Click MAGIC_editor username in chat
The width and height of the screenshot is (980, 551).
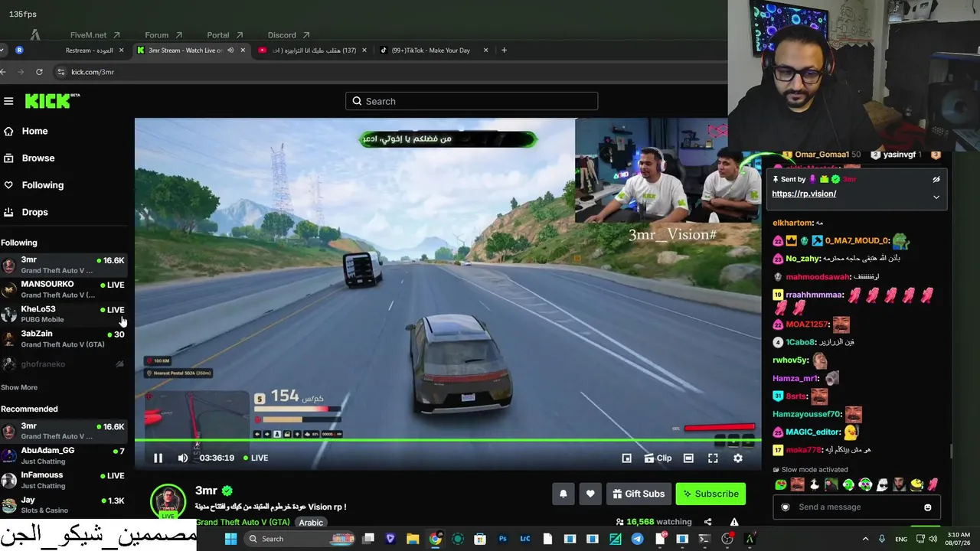813,432
